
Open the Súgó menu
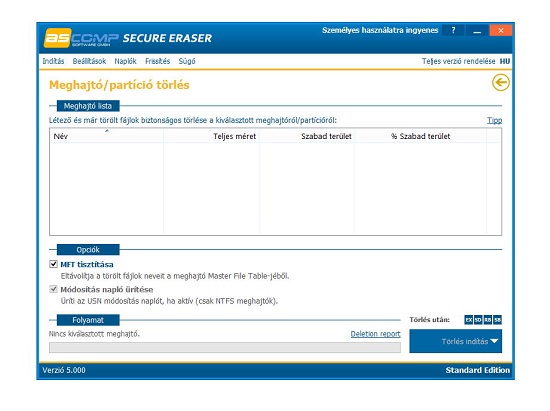tap(187, 61)
